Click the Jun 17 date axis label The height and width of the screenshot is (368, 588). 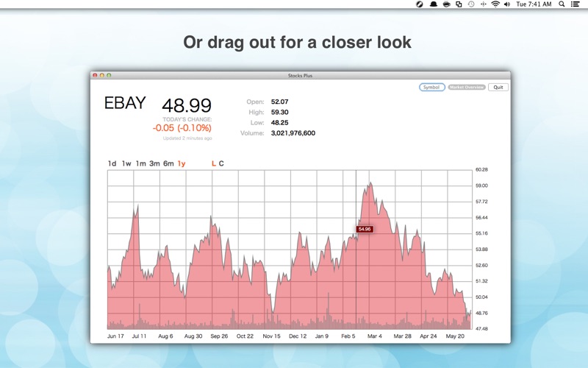115,336
